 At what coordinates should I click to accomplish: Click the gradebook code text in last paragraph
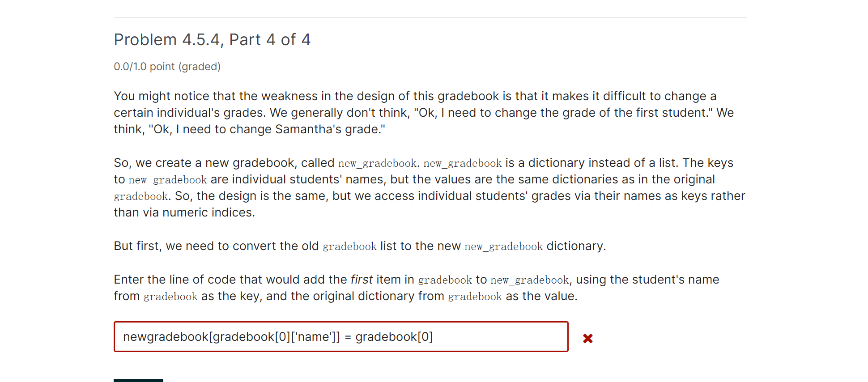coord(474,296)
